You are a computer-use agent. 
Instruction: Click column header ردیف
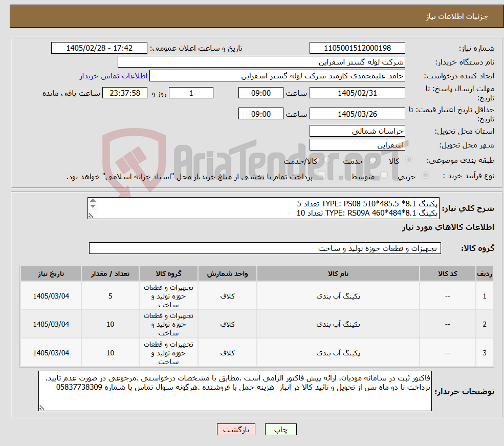tap(485, 273)
